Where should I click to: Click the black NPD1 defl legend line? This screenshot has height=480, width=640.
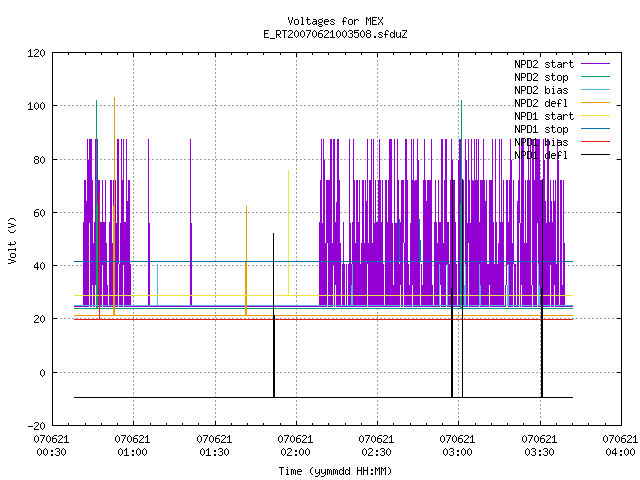coord(596,155)
